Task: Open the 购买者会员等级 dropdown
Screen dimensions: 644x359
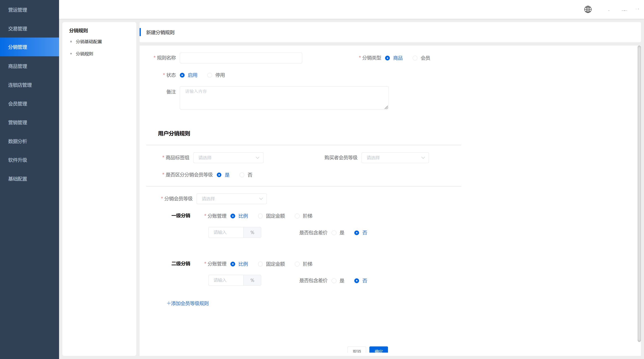Action: point(395,158)
